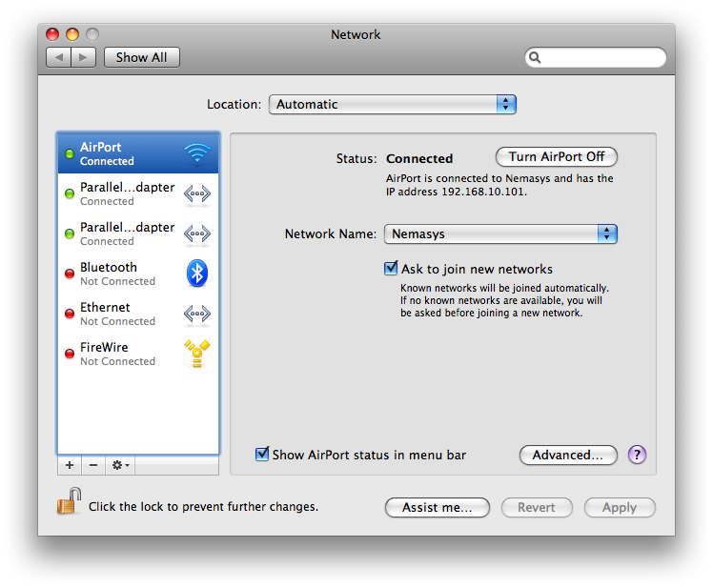Toggle Ask to join new networks
Viewport: 713px width, 588px height.
coord(391,269)
